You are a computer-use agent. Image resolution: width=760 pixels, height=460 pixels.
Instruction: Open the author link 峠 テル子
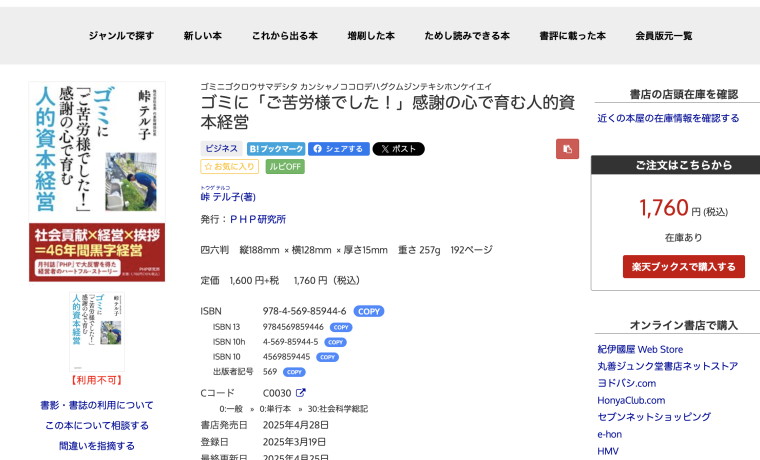click(x=229, y=197)
